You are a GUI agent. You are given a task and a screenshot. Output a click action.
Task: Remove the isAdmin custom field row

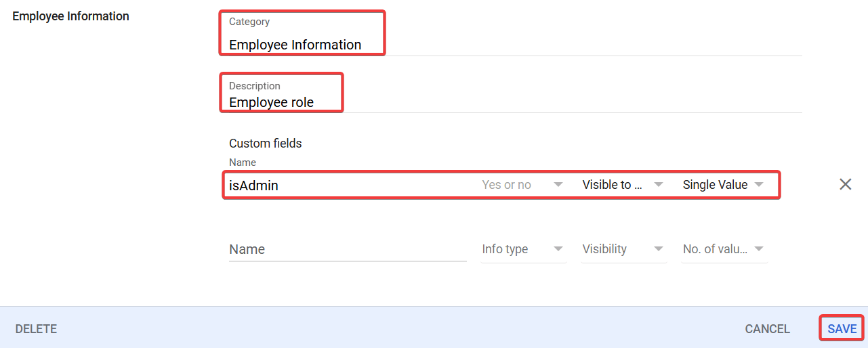coord(845,184)
